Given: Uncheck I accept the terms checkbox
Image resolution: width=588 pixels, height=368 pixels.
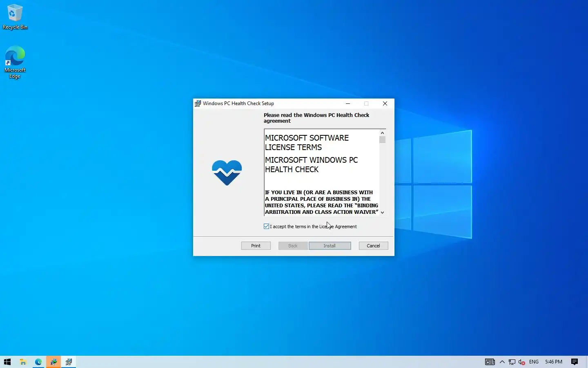Looking at the screenshot, I should click(267, 227).
